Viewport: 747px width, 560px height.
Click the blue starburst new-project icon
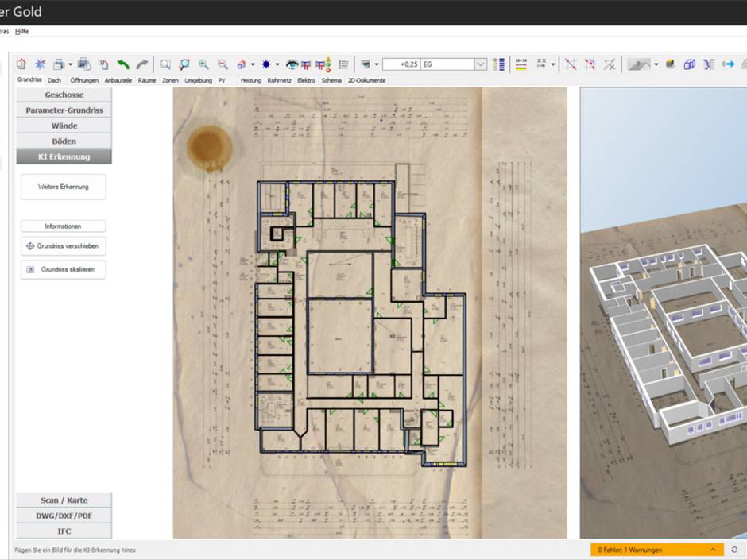click(x=40, y=64)
